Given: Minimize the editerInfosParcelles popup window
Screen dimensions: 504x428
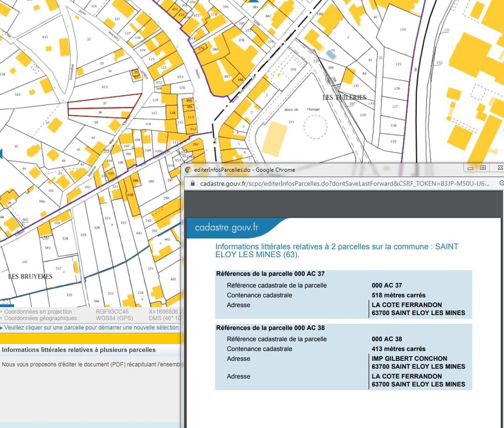Looking at the screenshot, I should point(470,167).
